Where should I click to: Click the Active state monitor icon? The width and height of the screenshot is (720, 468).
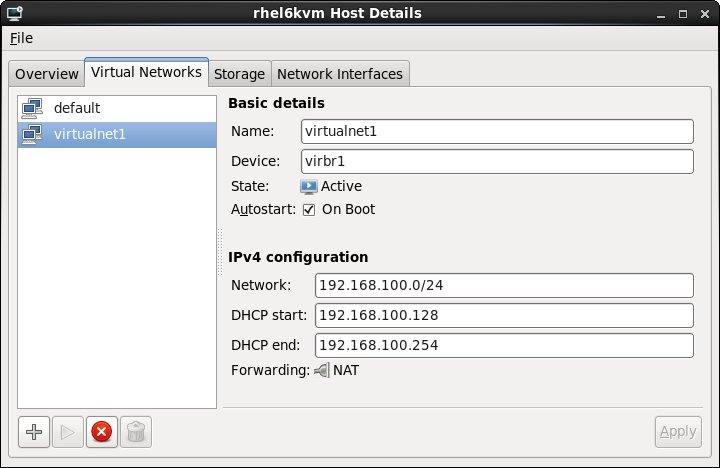click(309, 186)
